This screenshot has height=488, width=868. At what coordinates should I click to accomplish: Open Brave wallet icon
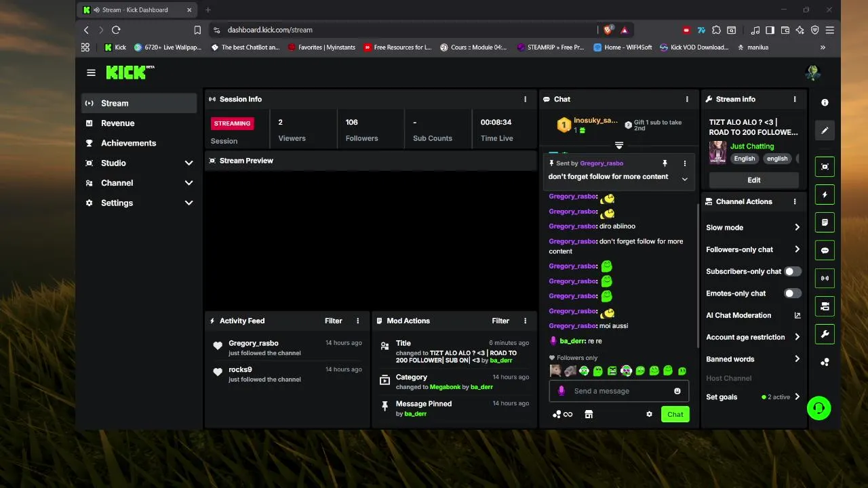(785, 30)
